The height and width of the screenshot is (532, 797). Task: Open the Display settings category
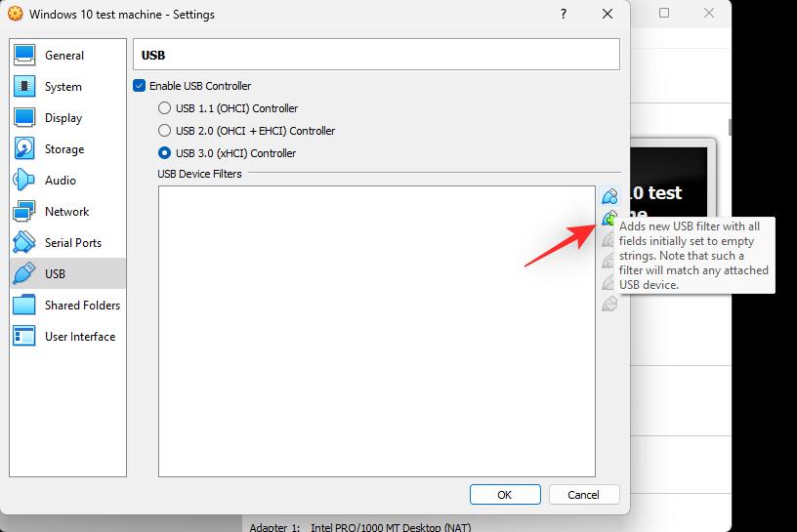67,118
